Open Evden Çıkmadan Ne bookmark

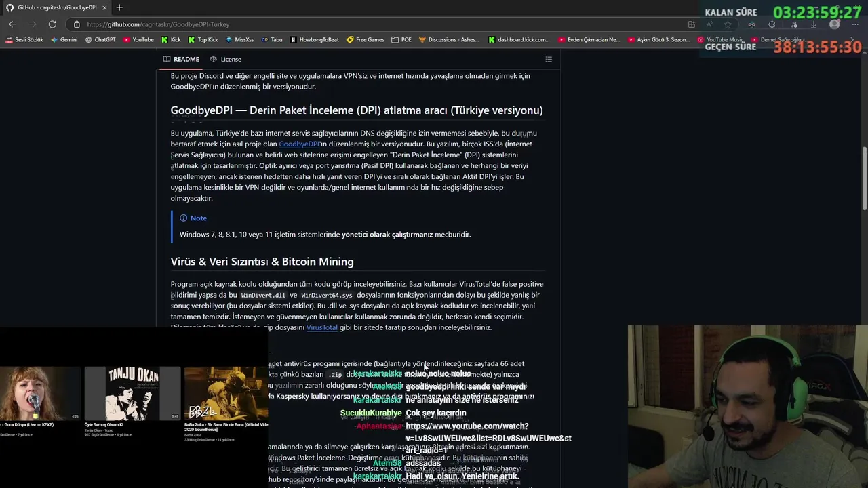click(x=589, y=39)
